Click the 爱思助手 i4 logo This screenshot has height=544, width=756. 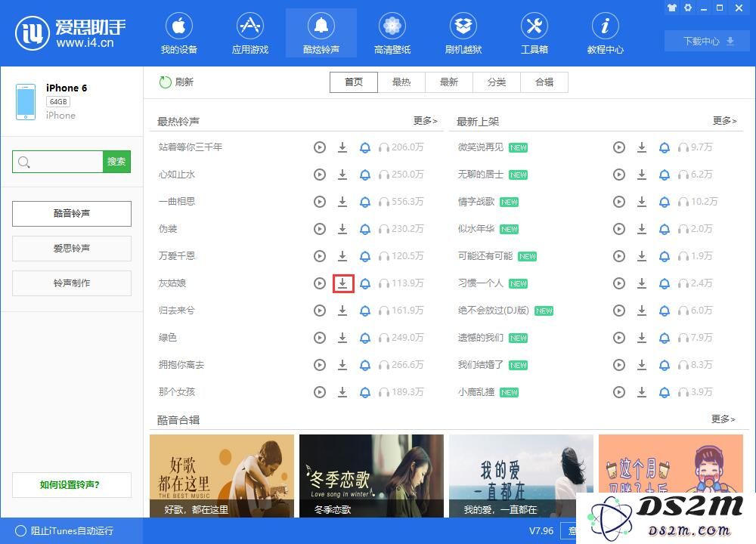click(70, 33)
